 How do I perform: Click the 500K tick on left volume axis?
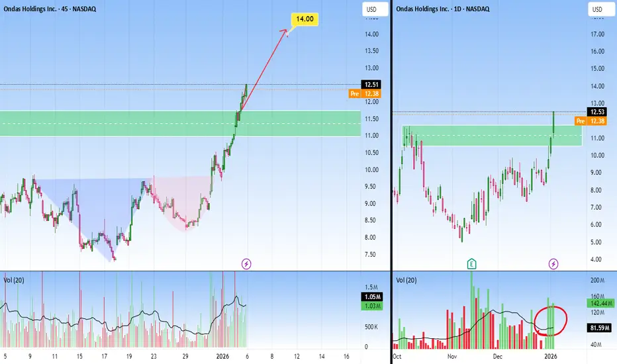[x=371, y=327]
